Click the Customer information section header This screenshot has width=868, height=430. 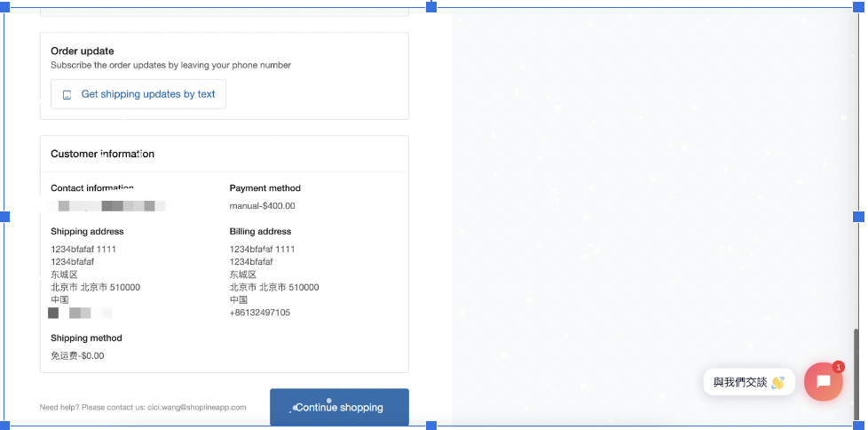tap(102, 154)
